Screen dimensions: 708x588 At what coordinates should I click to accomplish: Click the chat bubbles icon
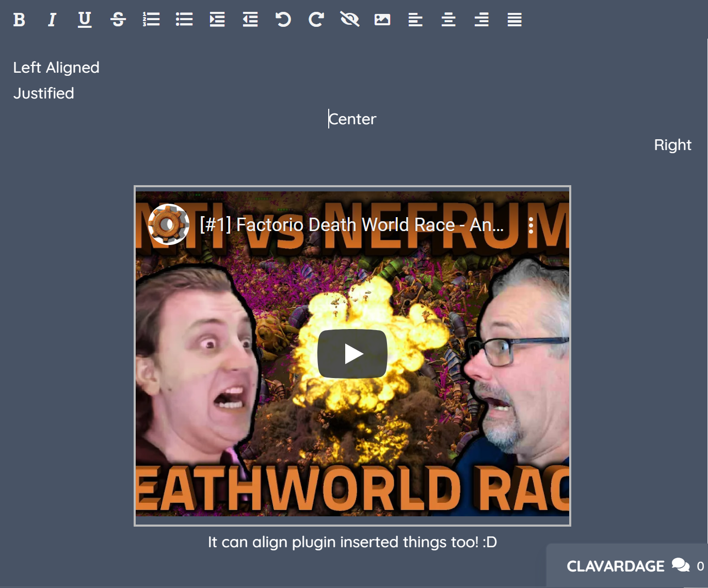coord(681,565)
